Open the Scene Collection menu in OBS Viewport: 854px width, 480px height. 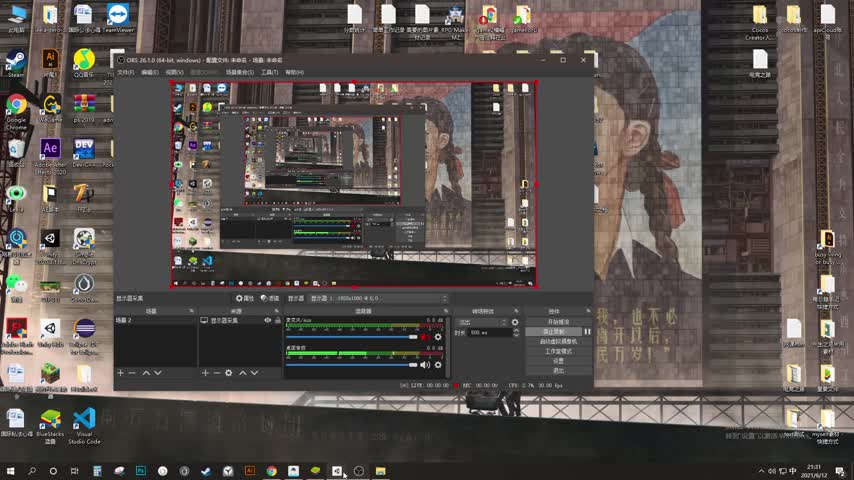click(x=240, y=72)
